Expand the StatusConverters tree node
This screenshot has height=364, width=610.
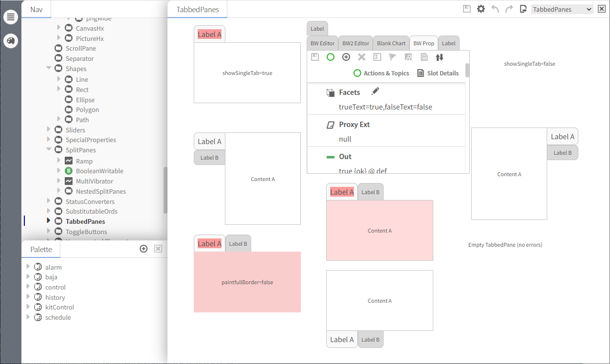tap(49, 201)
